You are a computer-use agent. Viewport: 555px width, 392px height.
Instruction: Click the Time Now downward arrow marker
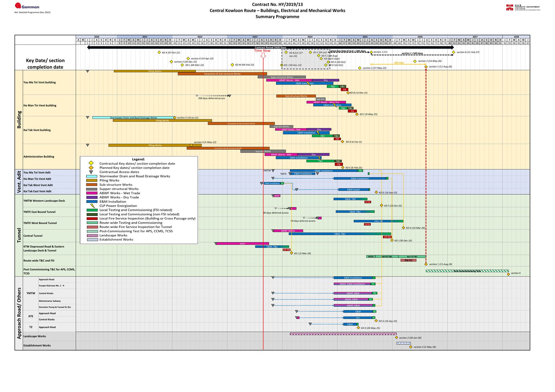[x=263, y=56]
